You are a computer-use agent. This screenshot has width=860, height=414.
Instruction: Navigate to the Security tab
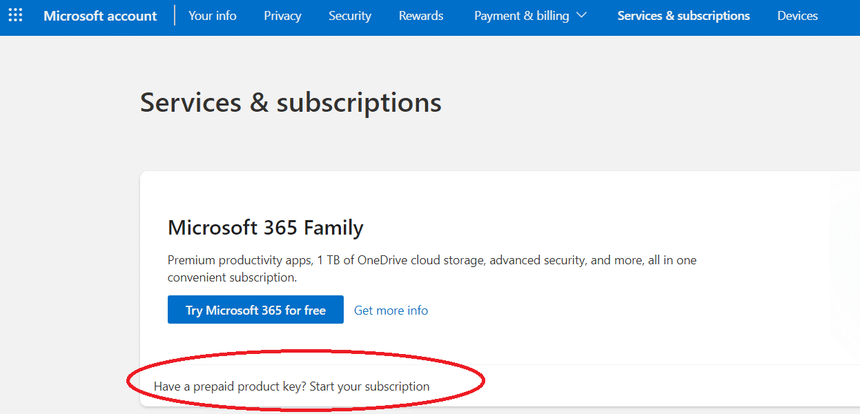tap(350, 16)
